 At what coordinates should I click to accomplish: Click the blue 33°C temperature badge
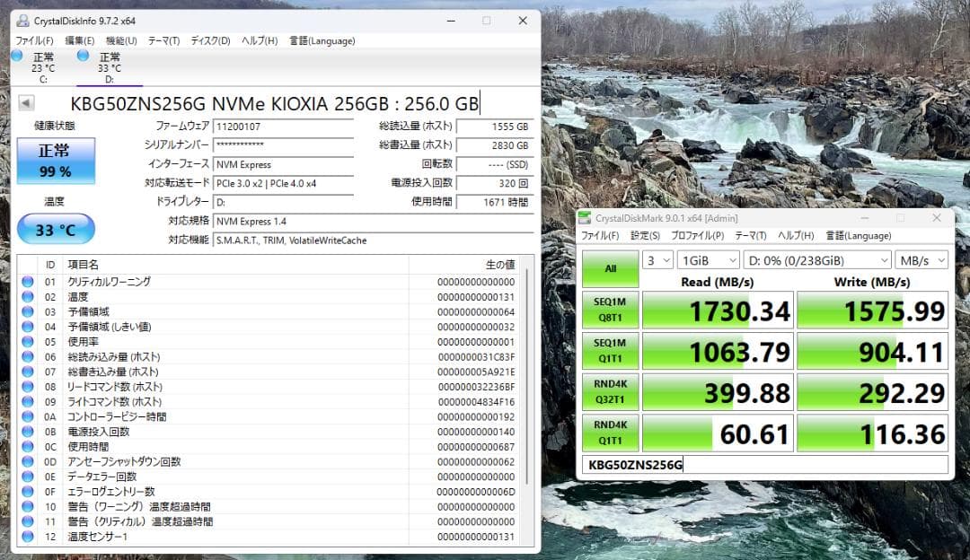[x=55, y=229]
